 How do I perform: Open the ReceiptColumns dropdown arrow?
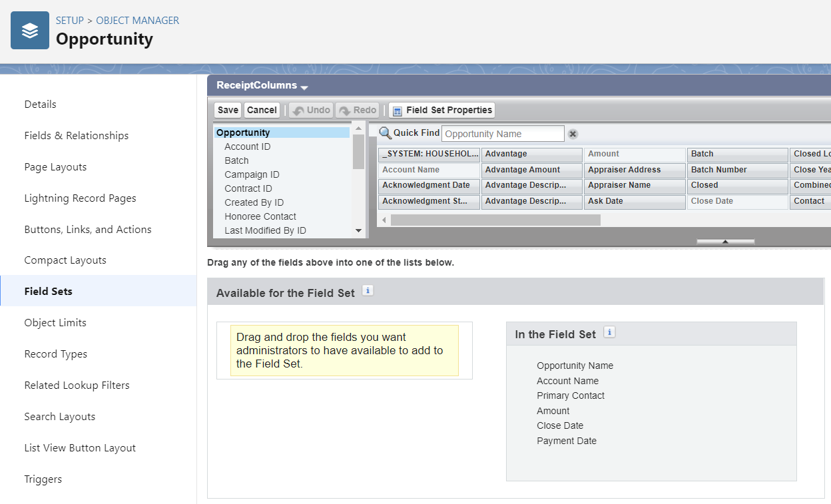pos(304,87)
